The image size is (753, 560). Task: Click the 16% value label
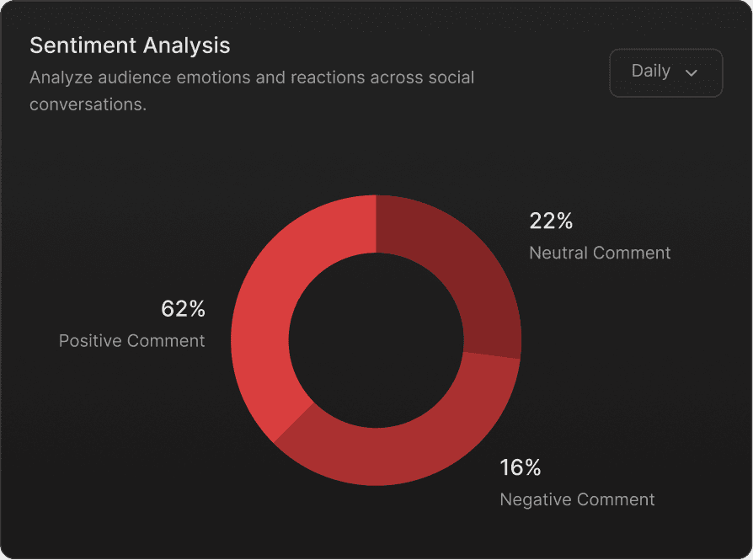point(520,467)
